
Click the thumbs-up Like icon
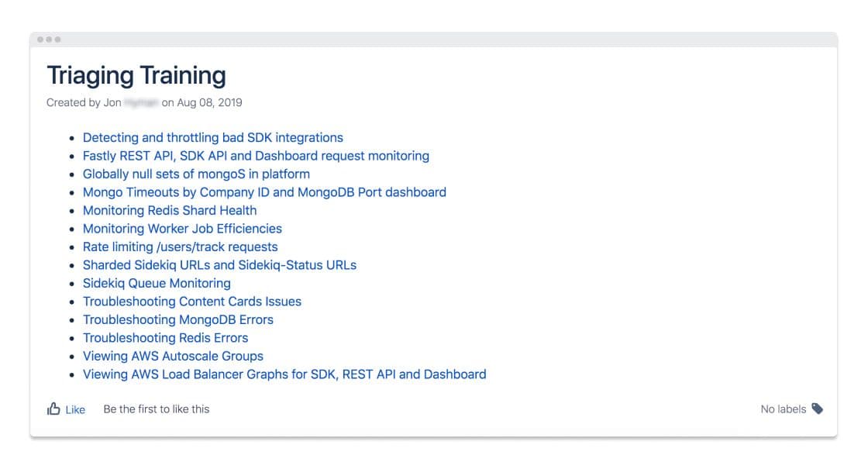(53, 409)
